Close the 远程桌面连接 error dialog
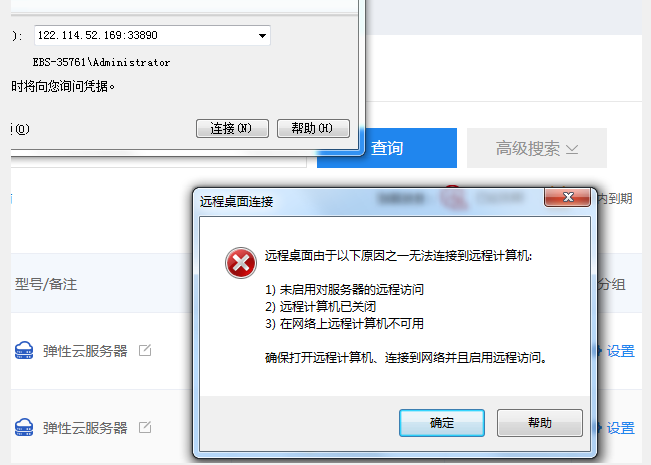The height and width of the screenshot is (465, 651). tap(568, 197)
